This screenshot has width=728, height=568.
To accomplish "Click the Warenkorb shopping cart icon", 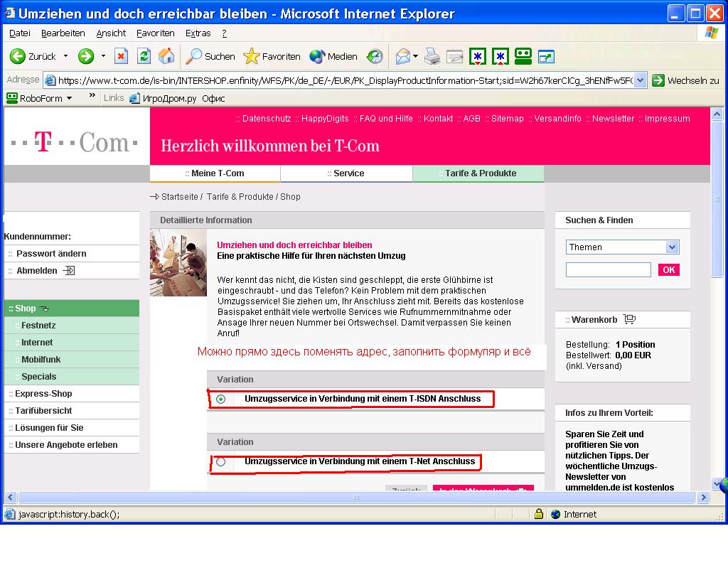I will click(x=630, y=319).
